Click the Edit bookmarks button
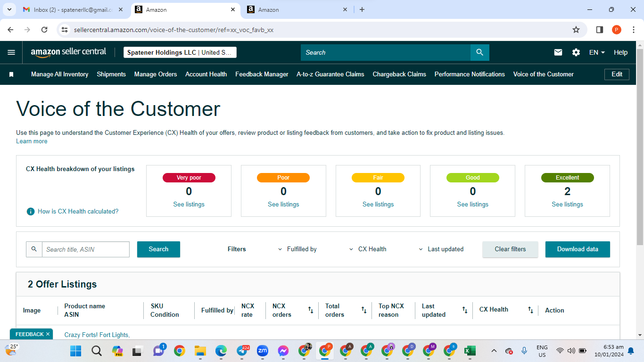This screenshot has width=644, height=362. (x=617, y=74)
